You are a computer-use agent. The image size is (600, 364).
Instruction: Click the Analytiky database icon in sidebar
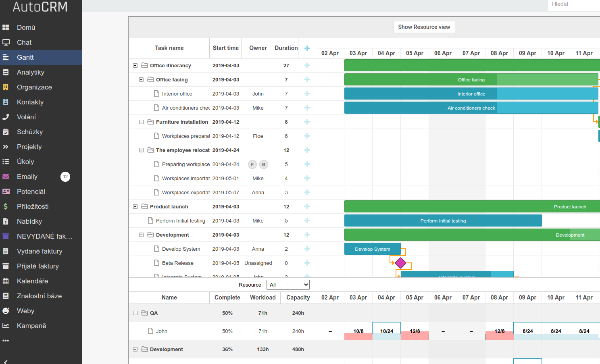coord(6,72)
